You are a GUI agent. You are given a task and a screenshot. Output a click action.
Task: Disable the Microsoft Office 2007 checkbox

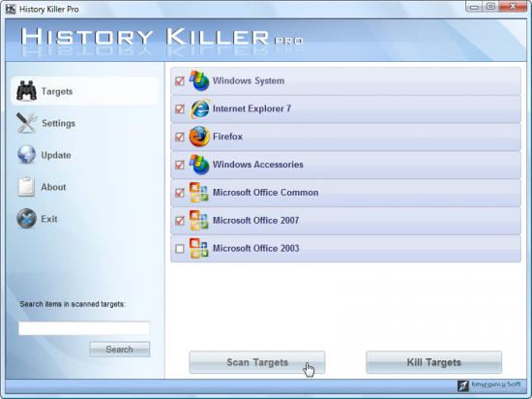(x=180, y=221)
